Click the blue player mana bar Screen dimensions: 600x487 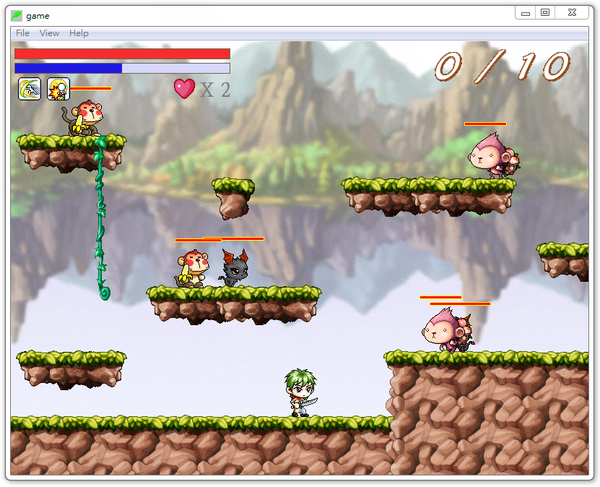click(122, 68)
